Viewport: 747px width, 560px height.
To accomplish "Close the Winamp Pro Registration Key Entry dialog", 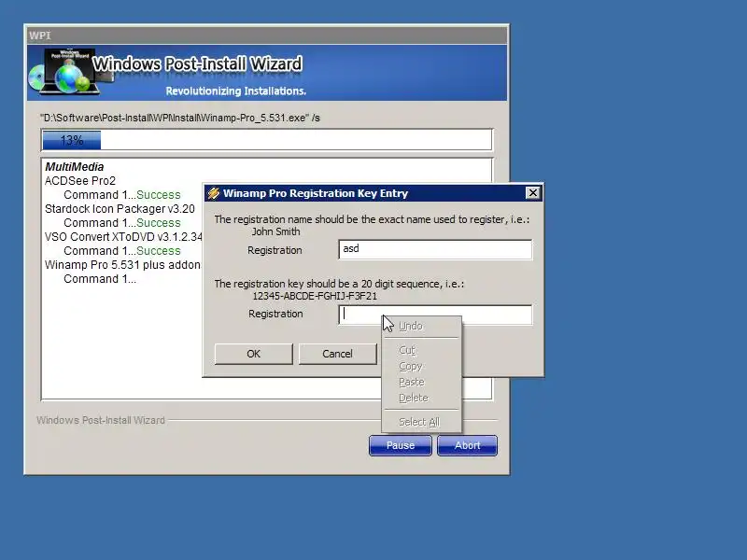I will coord(532,193).
